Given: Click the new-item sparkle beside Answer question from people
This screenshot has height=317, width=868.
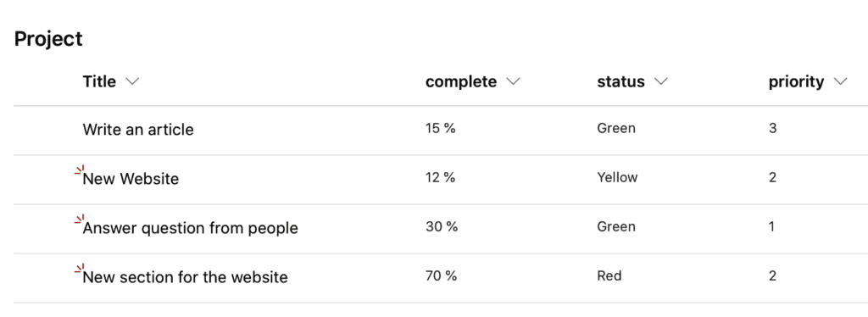Looking at the screenshot, I should [x=79, y=220].
